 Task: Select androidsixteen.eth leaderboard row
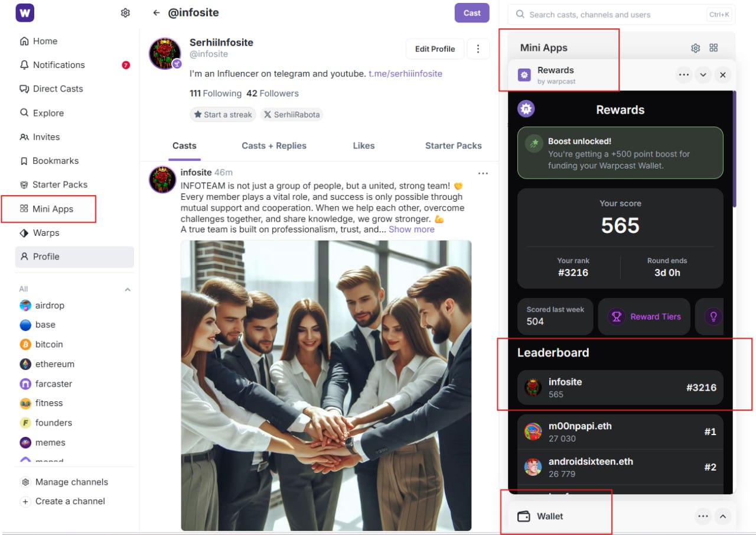[620, 467]
